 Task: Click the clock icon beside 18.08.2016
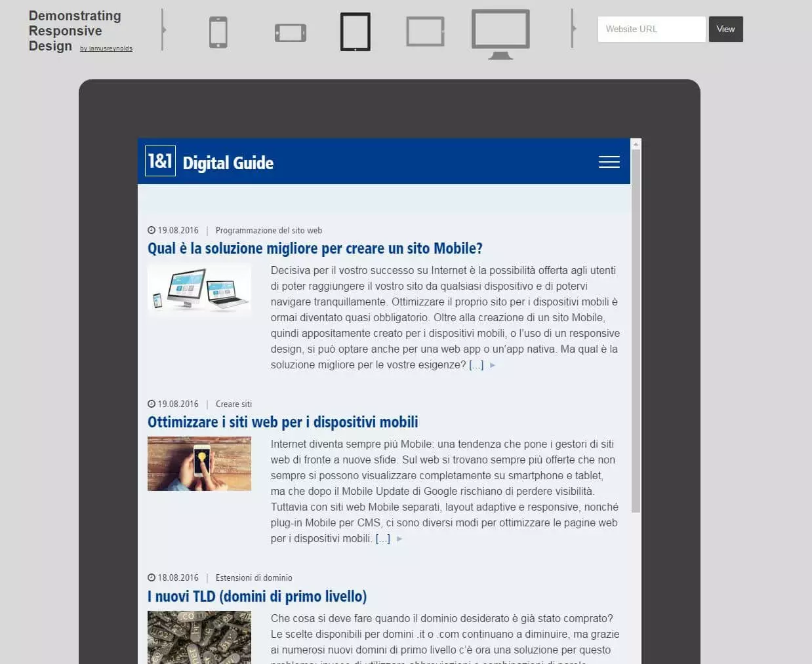[152, 577]
